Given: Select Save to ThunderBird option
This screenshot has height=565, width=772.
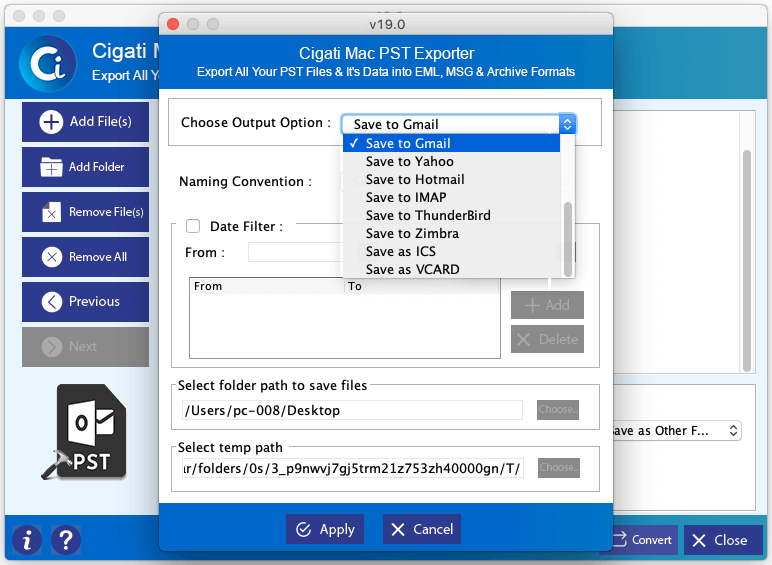Looking at the screenshot, I should click(x=451, y=216).
